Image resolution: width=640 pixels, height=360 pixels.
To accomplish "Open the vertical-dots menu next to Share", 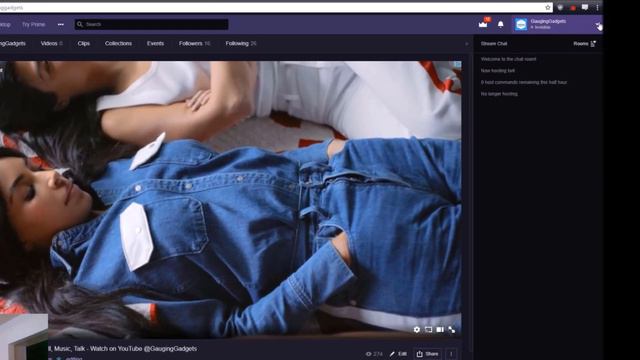I will tap(451, 354).
